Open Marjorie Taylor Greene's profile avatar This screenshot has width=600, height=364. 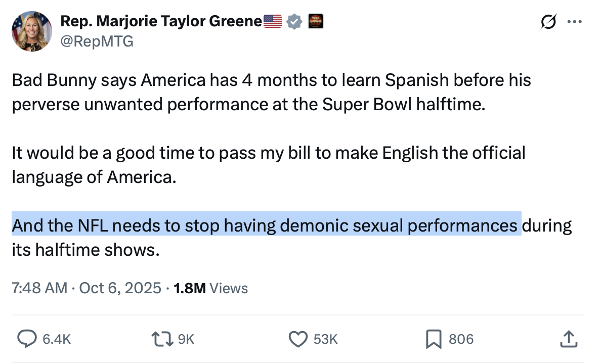click(x=32, y=31)
